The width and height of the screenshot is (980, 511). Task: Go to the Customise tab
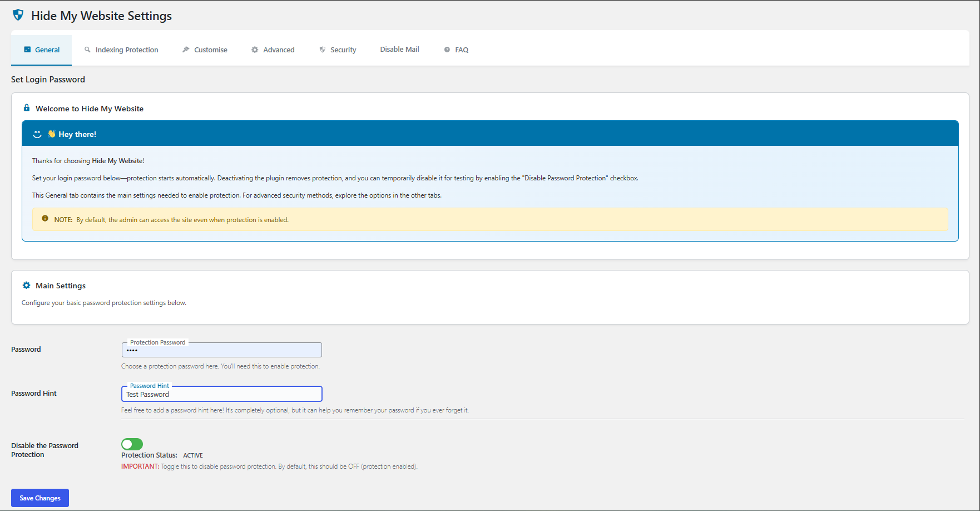210,50
